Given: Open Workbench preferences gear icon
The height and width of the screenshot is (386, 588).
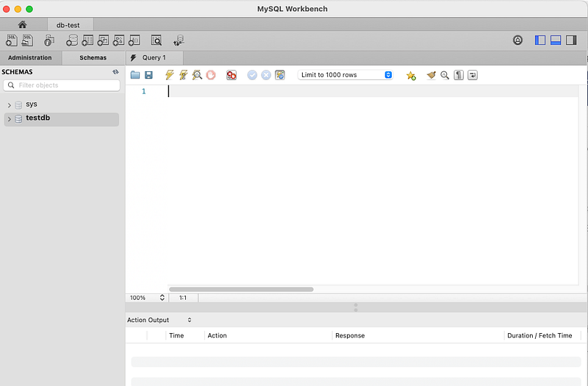Looking at the screenshot, I should 517,40.
